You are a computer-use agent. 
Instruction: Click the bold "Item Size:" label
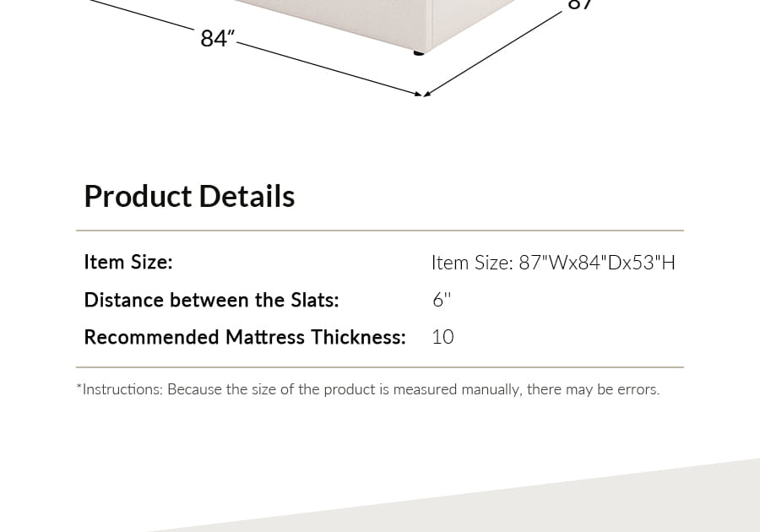click(128, 262)
